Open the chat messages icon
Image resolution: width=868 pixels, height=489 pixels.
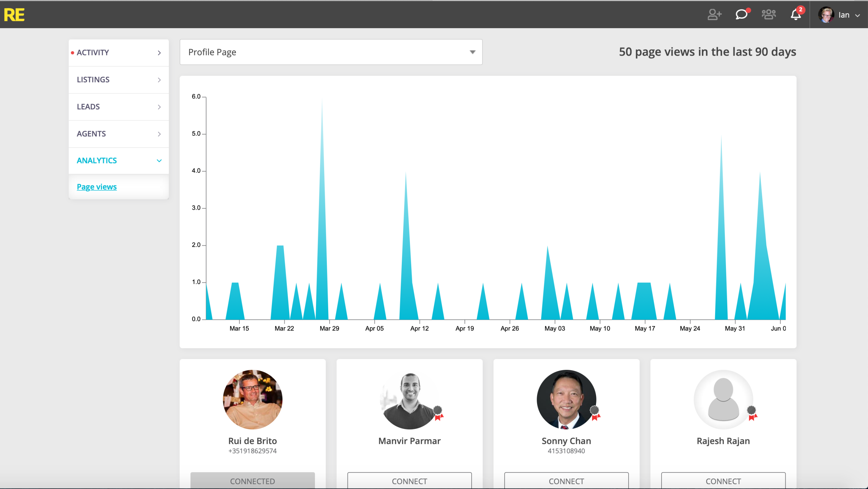(x=742, y=15)
